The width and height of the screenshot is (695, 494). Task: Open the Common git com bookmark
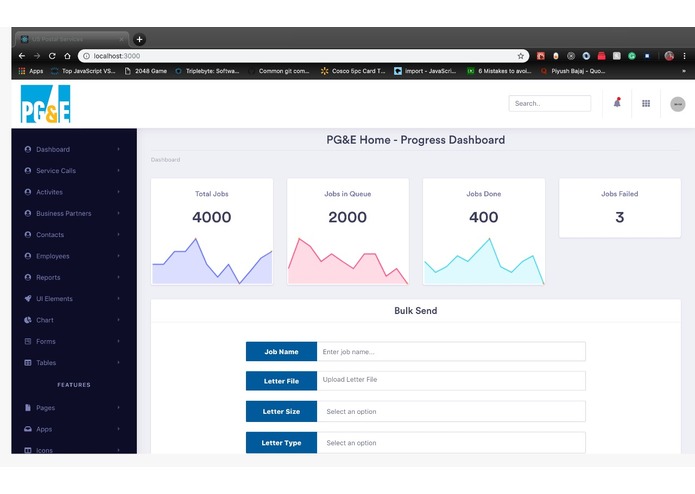(279, 71)
